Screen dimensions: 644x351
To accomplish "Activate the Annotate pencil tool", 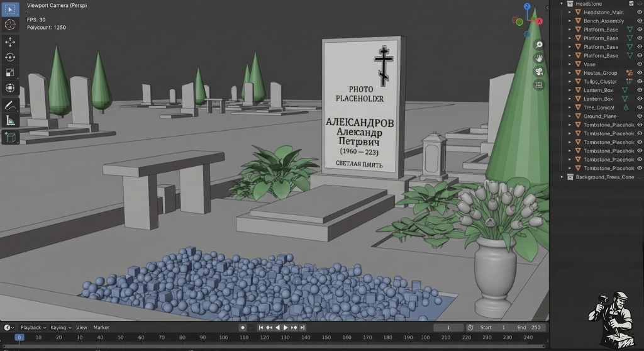I will (10, 105).
